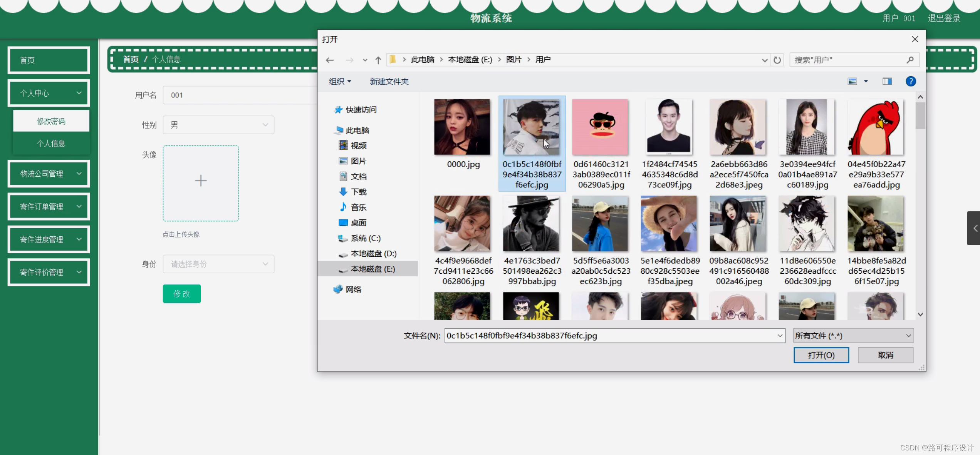Viewport: 980px width, 455px height.
Task: Click the back arrow in file dialog
Action: pyautogui.click(x=330, y=60)
